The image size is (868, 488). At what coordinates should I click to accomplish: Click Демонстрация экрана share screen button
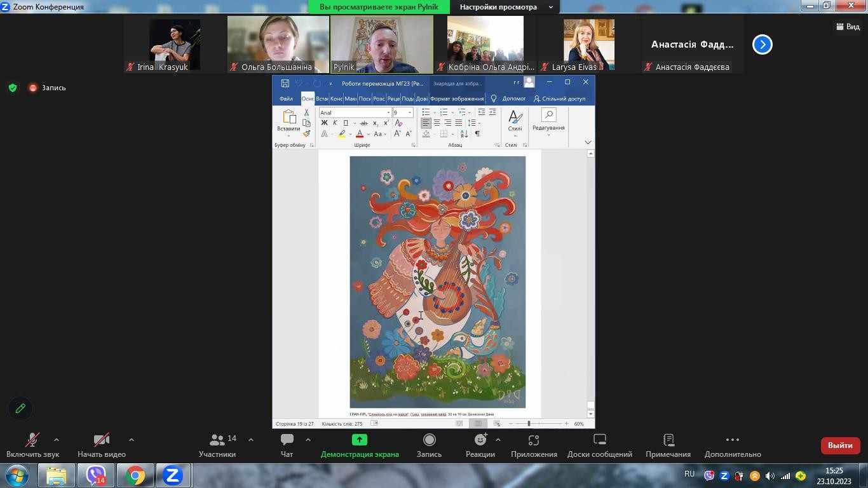point(360,445)
